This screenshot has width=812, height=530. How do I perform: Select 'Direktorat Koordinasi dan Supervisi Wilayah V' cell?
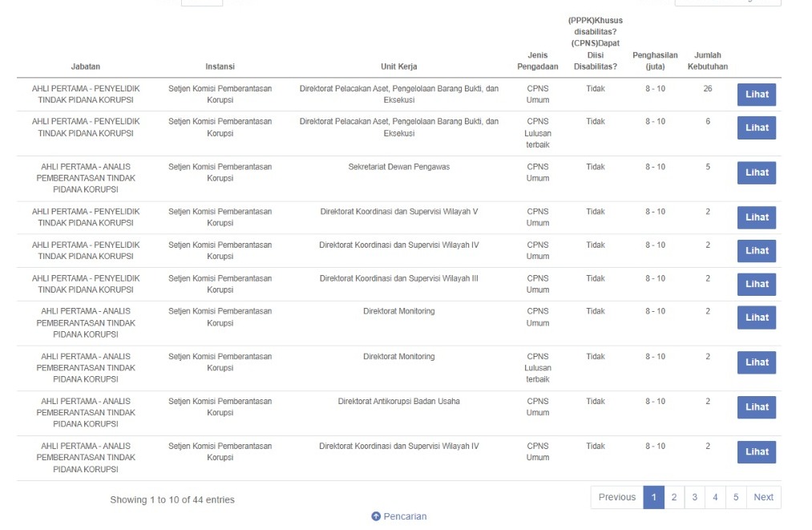(x=398, y=212)
